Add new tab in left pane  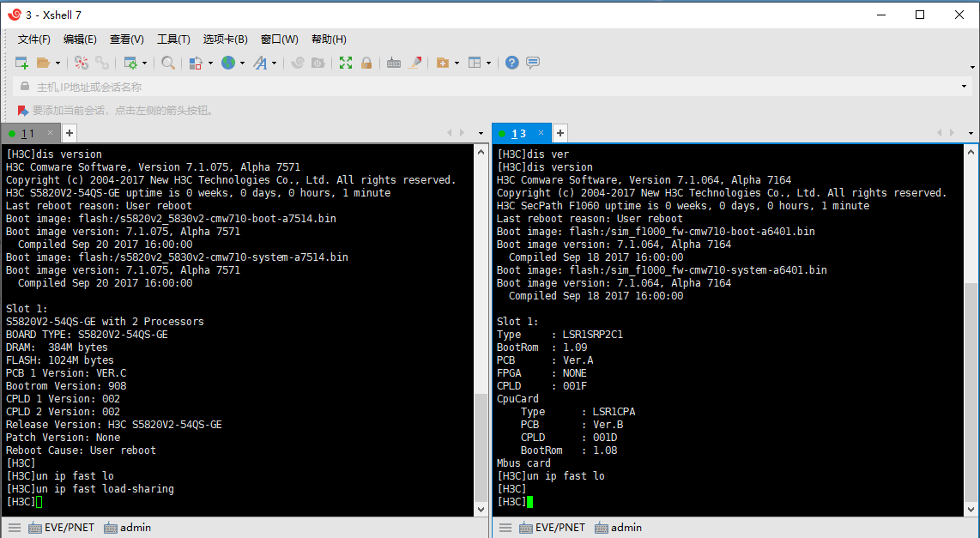[x=70, y=132]
